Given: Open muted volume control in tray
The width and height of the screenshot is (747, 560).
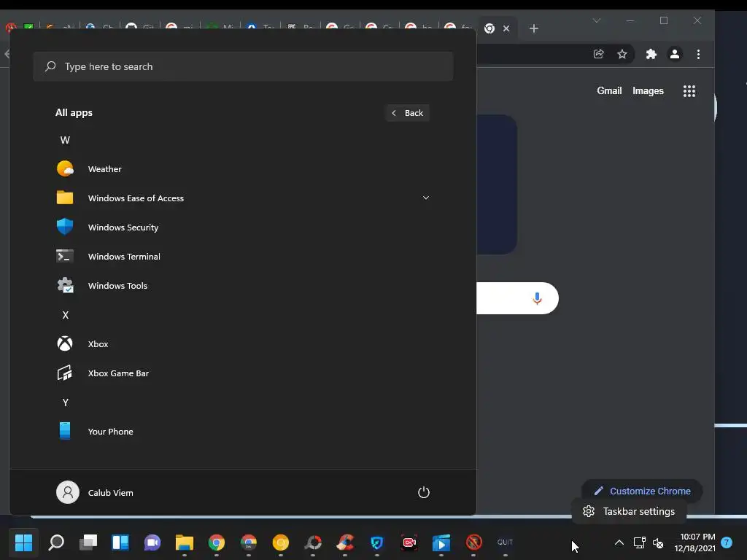Looking at the screenshot, I should point(658,542).
